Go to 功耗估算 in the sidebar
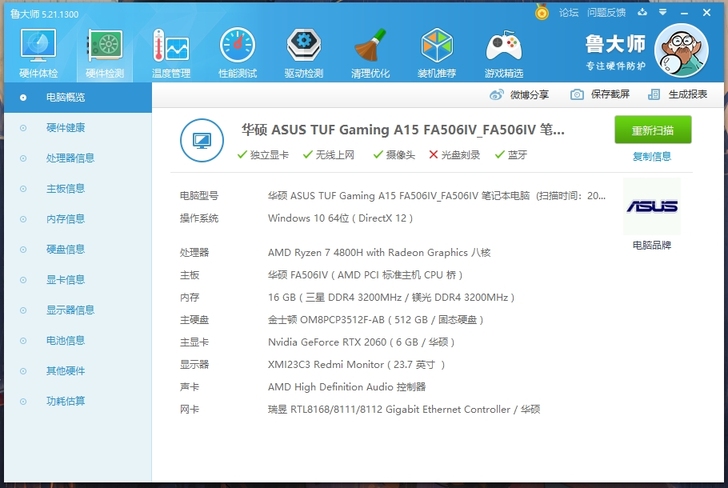This screenshot has height=488, width=728. click(65, 401)
